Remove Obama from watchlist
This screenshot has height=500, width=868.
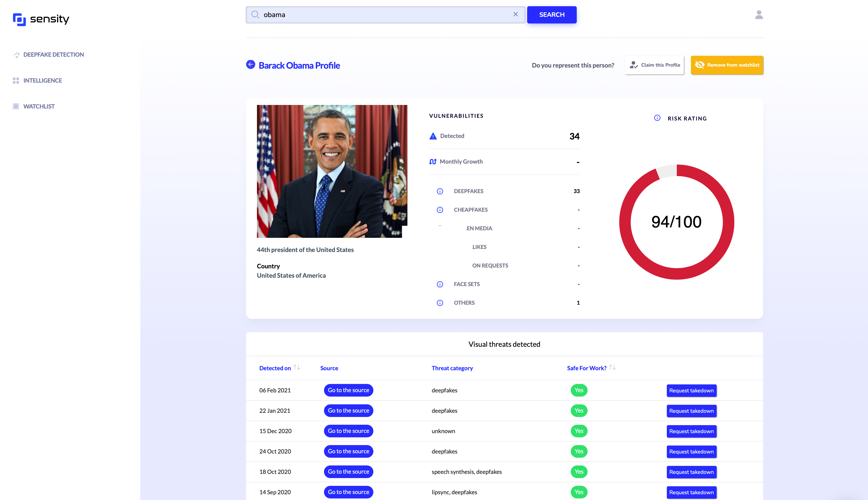tap(727, 65)
